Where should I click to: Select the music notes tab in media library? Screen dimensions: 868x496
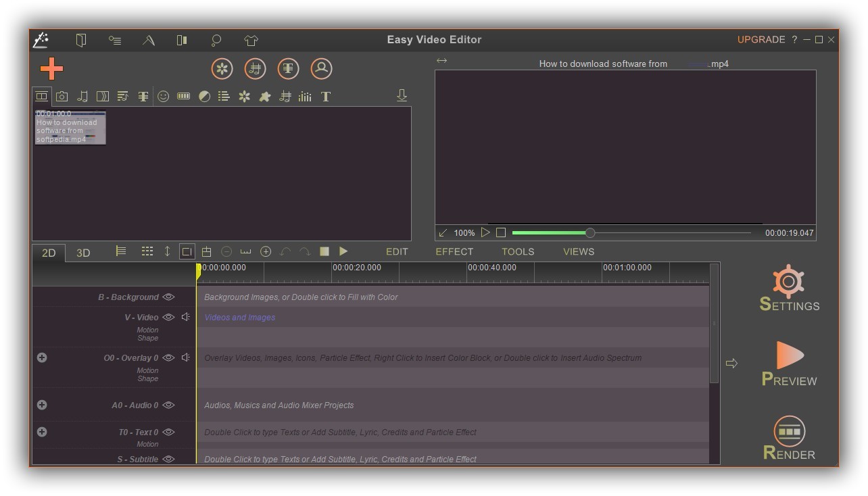point(82,96)
